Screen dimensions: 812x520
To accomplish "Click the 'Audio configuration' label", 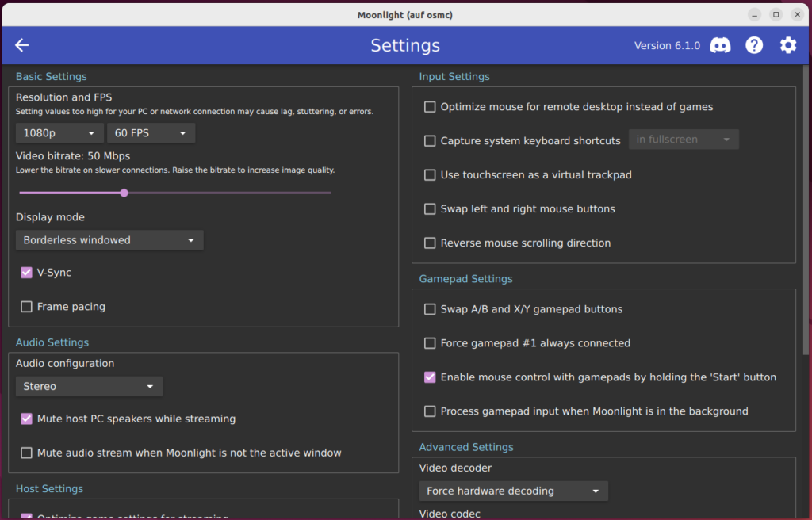I will click(x=65, y=364).
